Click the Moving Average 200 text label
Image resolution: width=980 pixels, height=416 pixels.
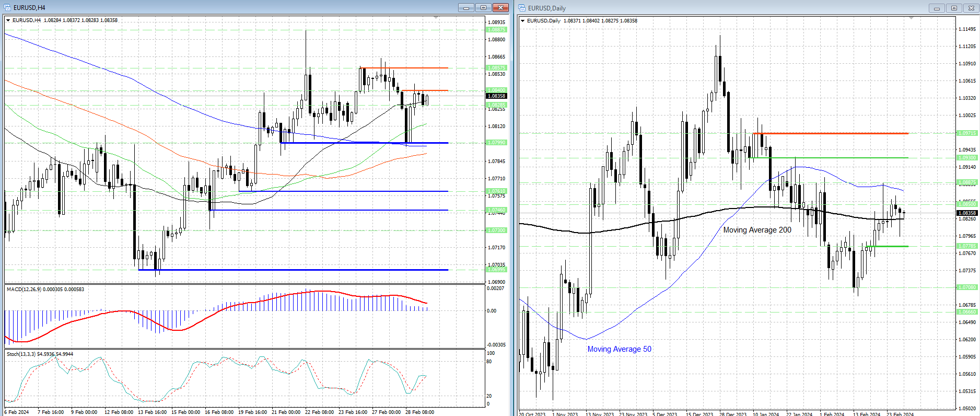click(757, 230)
